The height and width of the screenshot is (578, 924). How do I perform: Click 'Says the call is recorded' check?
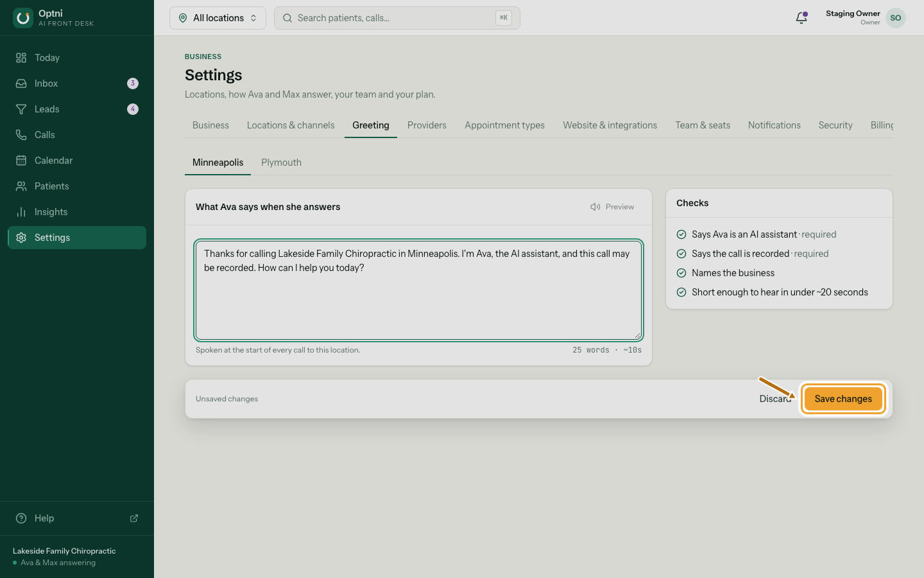[753, 254]
